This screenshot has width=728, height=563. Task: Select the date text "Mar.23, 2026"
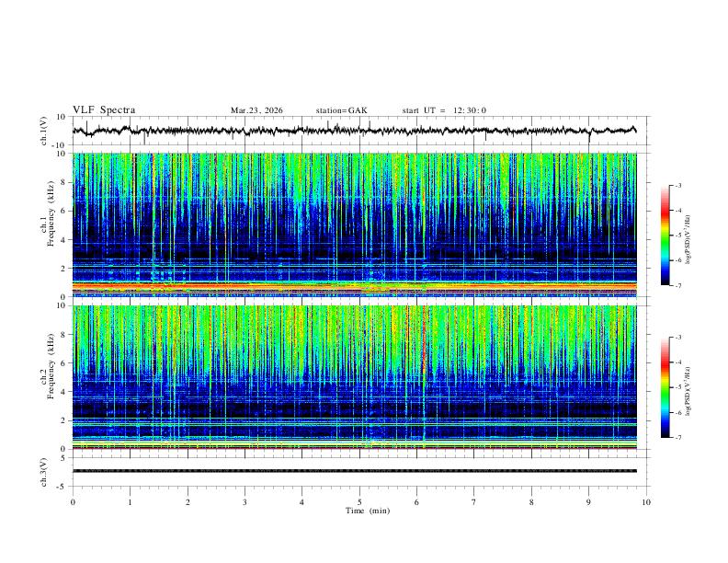(256, 110)
